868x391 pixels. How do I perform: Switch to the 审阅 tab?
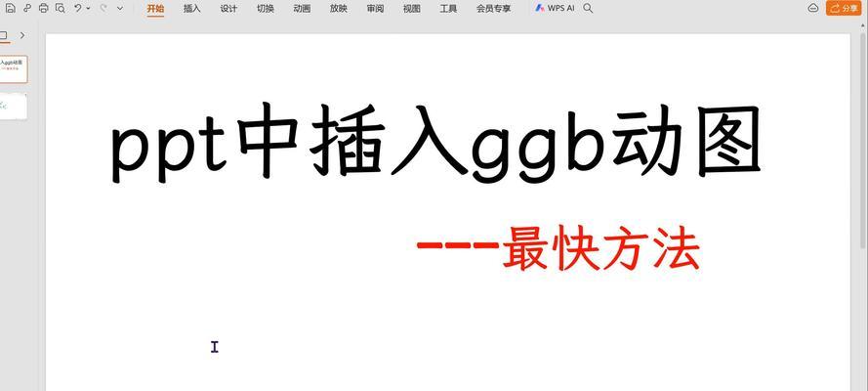click(x=375, y=9)
